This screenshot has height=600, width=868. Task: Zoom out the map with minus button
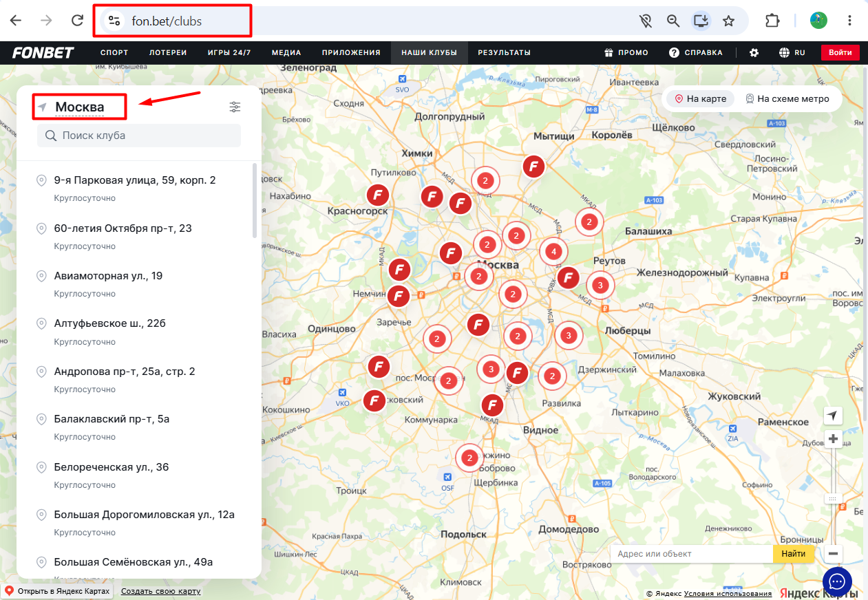click(833, 553)
